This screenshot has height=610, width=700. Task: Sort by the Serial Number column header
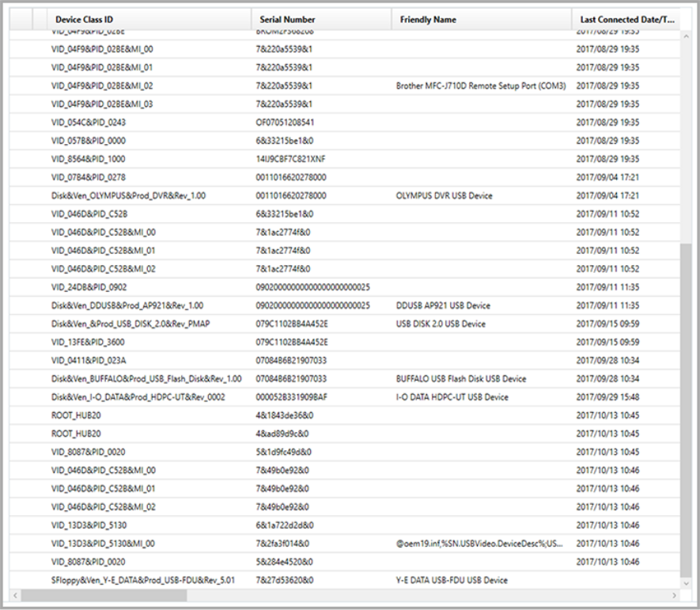[x=286, y=19]
